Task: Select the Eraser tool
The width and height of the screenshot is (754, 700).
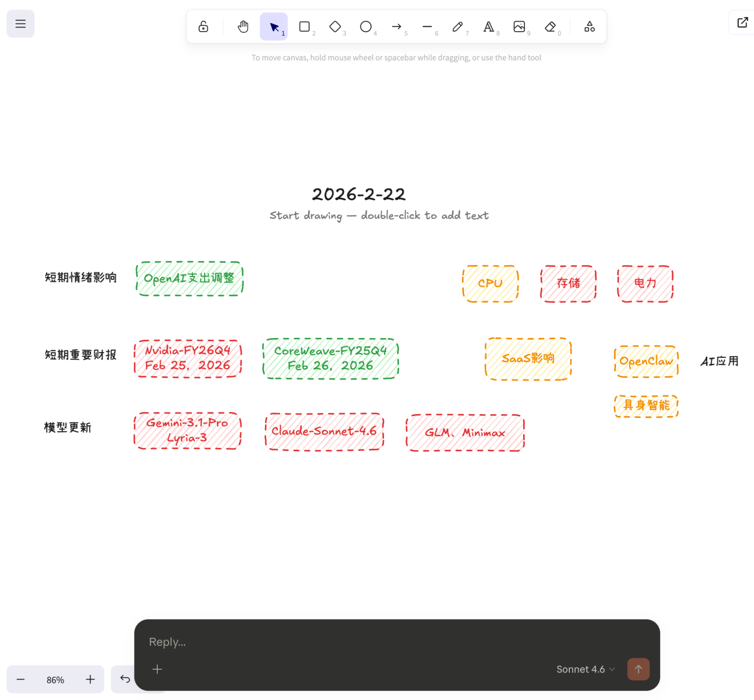Action: click(550, 26)
